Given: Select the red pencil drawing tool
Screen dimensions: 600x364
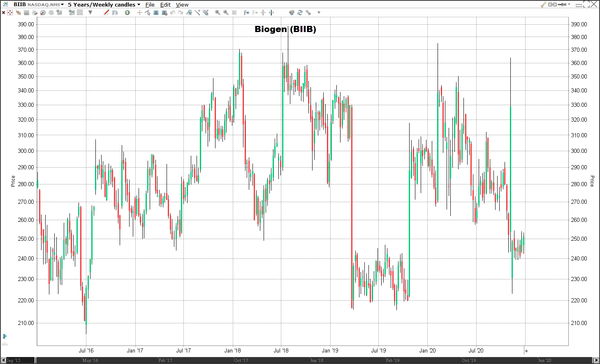Looking at the screenshot, I should pyautogui.click(x=106, y=12).
